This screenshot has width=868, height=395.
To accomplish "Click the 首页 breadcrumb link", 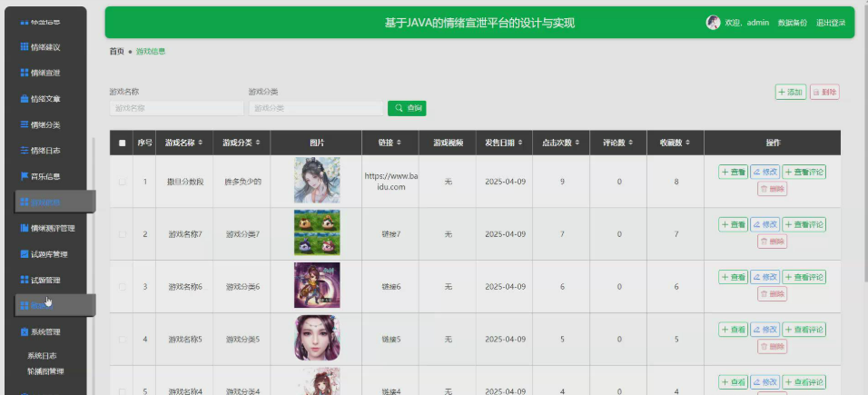I will [x=117, y=52].
